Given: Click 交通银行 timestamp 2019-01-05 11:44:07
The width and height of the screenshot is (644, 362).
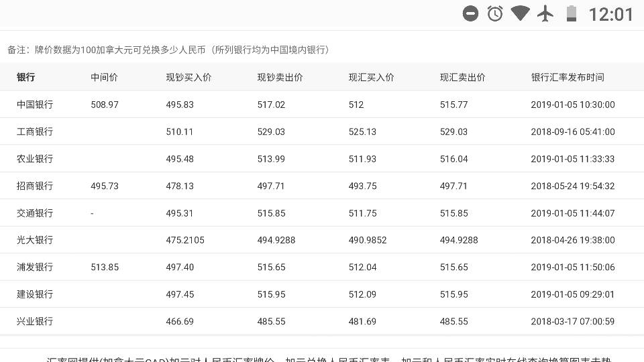Looking at the screenshot, I should pos(573,213).
